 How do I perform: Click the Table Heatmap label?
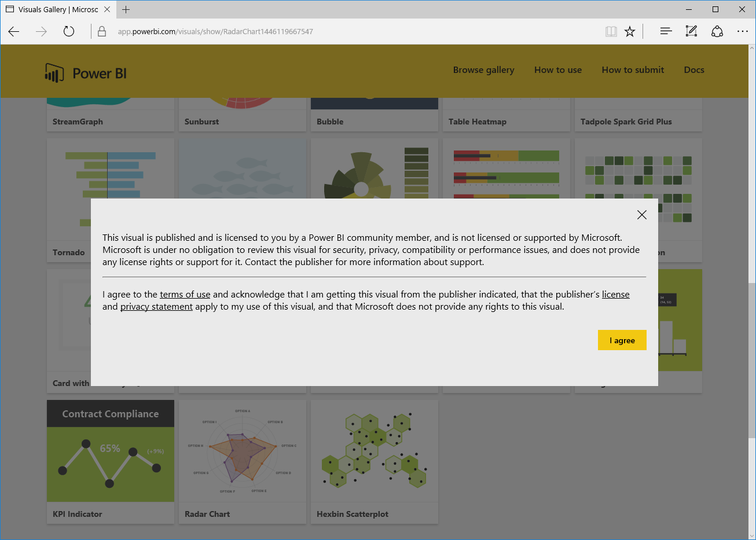point(477,122)
